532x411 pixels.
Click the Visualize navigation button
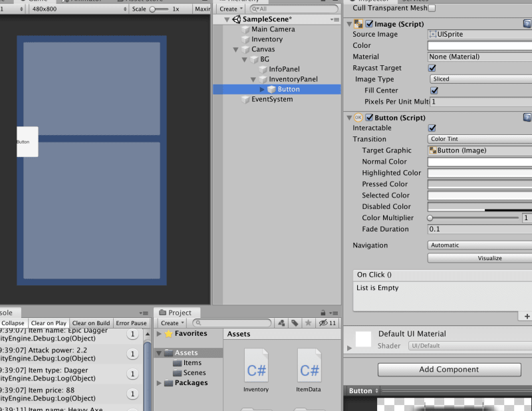(x=479, y=258)
